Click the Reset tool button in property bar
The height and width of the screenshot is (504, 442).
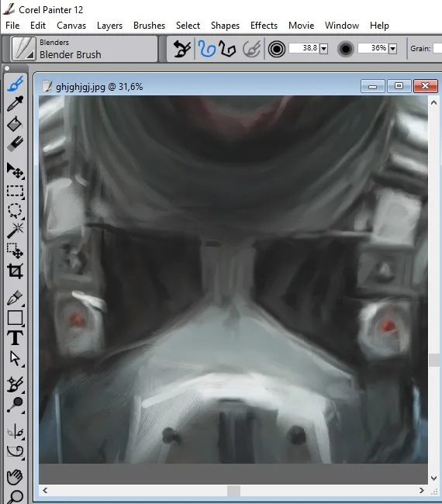tap(182, 49)
